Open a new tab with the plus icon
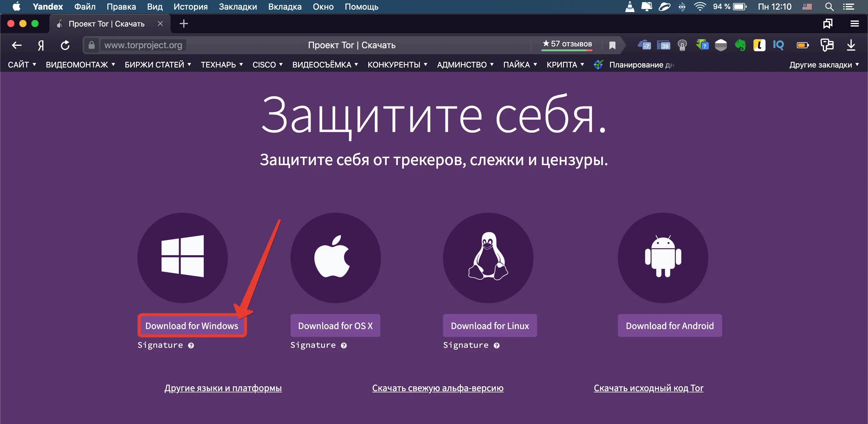This screenshot has height=424, width=868. 184,24
